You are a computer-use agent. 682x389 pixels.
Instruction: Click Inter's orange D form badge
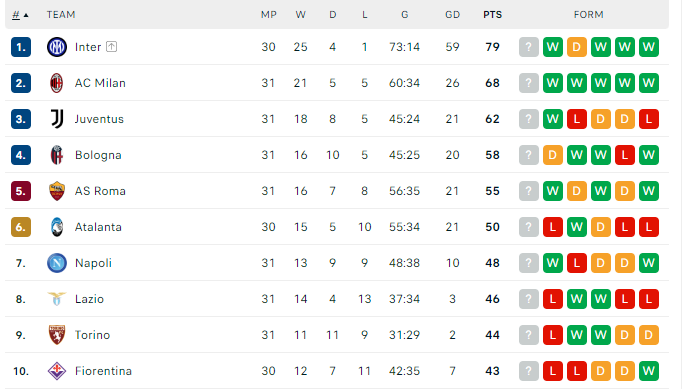point(577,47)
